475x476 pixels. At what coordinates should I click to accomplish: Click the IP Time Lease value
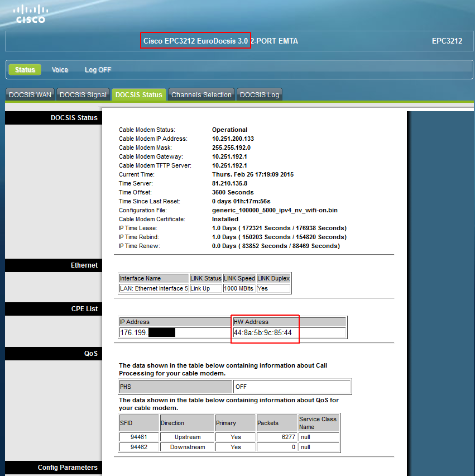click(x=279, y=228)
